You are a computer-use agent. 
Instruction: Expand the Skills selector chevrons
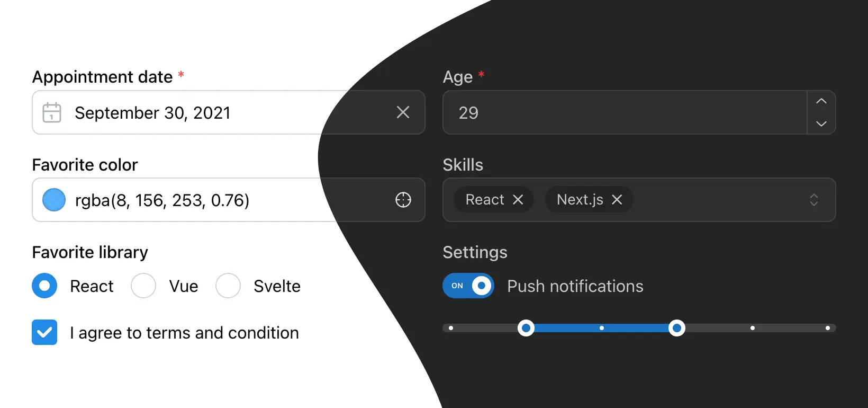coord(813,200)
